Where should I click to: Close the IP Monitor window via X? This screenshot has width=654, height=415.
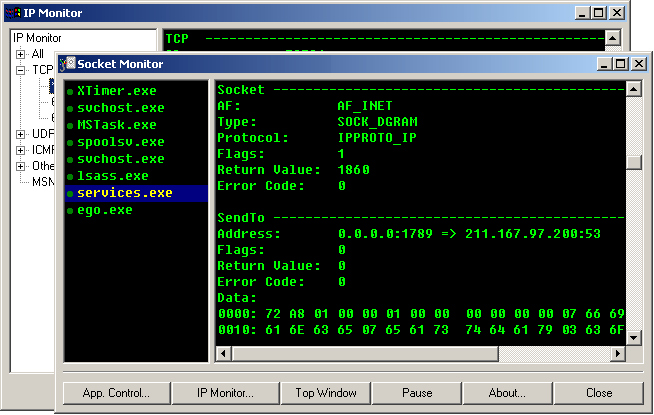point(617,13)
